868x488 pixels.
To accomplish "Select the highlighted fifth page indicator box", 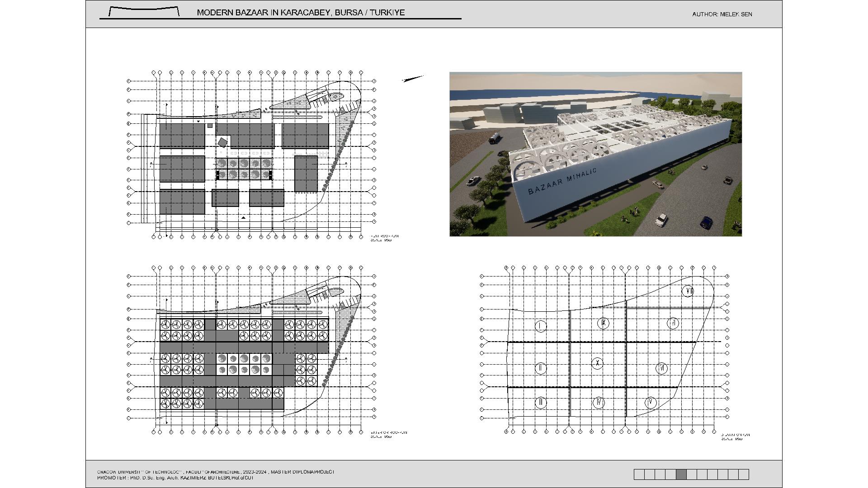I will tap(681, 474).
